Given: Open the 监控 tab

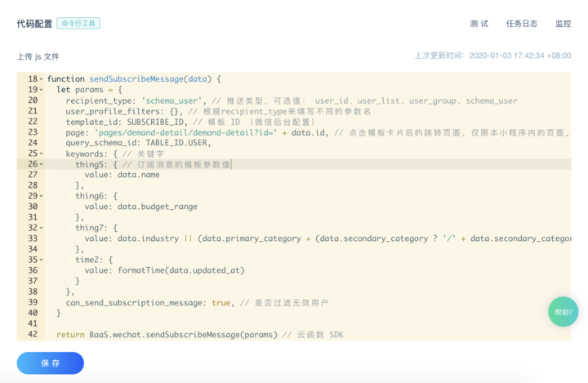Looking at the screenshot, I should (x=563, y=24).
